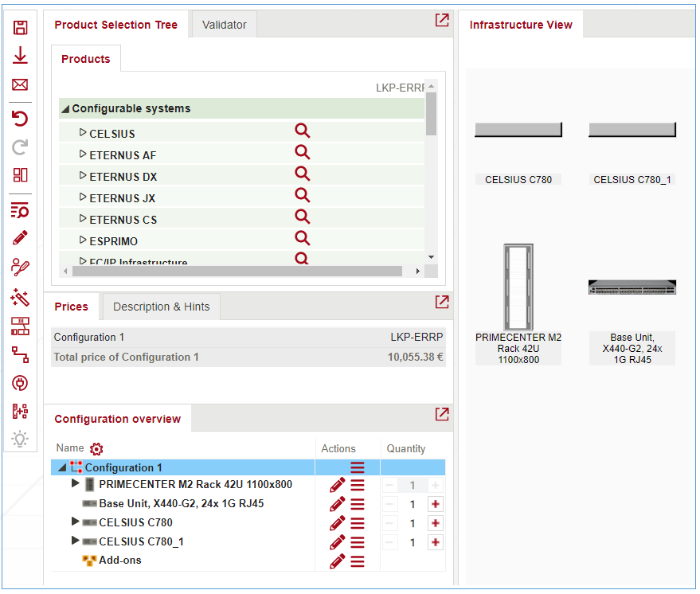Collapse the Configuration 1 tree node
Screen dimensions: 700x594
(x=62, y=467)
